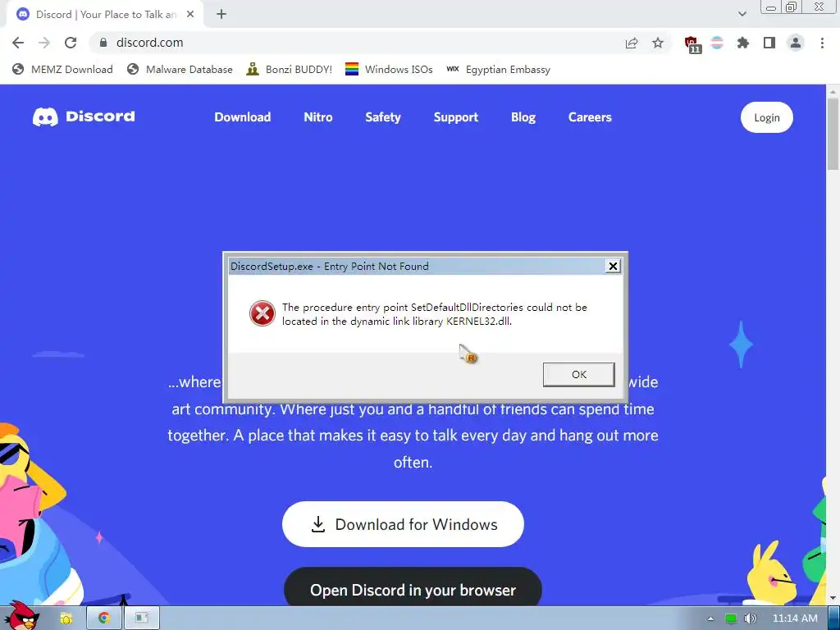Open the Support nav item
The height and width of the screenshot is (630, 840).
coord(456,117)
